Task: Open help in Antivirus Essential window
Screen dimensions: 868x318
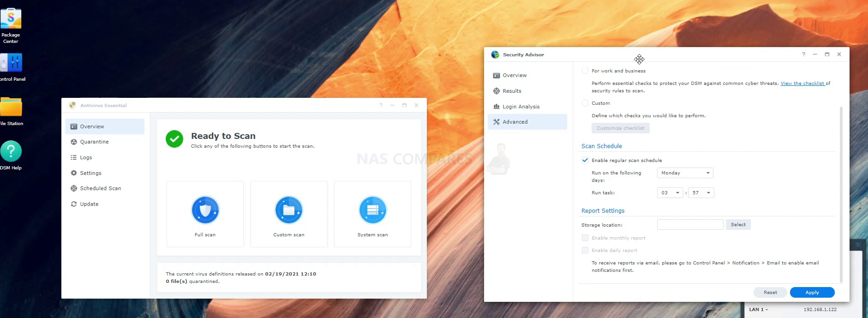Action: (381, 105)
